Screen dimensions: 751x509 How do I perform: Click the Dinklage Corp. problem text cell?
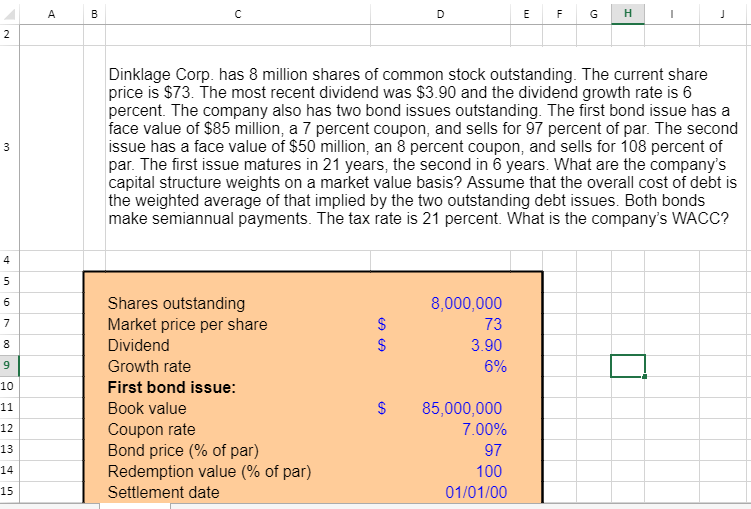[x=423, y=147]
